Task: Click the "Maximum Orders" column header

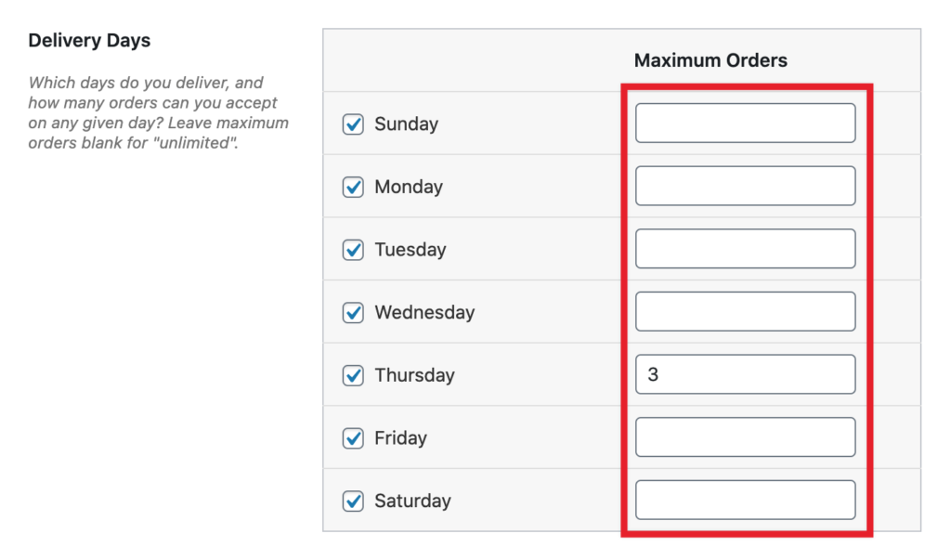Action: pyautogui.click(x=710, y=60)
